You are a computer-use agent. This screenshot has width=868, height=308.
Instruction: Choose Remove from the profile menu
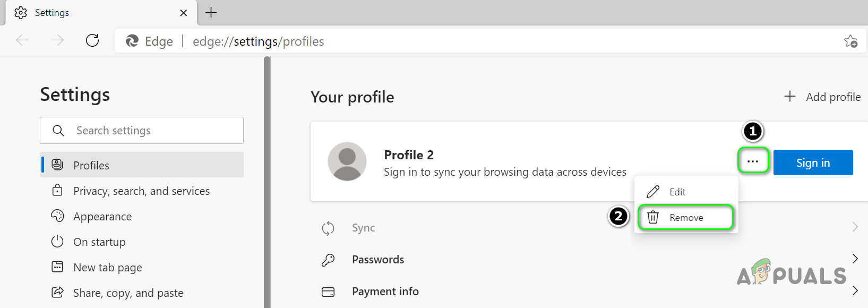click(x=685, y=218)
